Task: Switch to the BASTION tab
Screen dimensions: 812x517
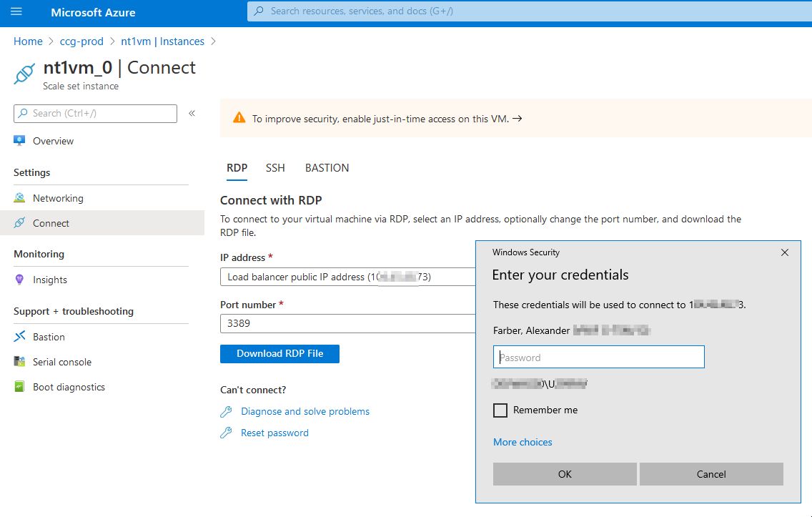Action: [327, 168]
